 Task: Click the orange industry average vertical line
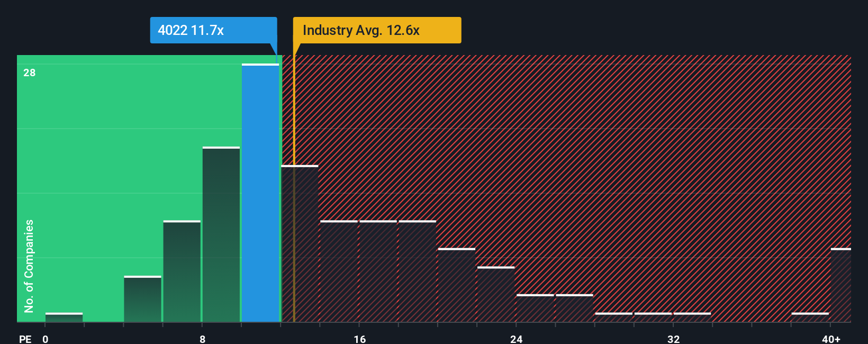click(x=294, y=183)
